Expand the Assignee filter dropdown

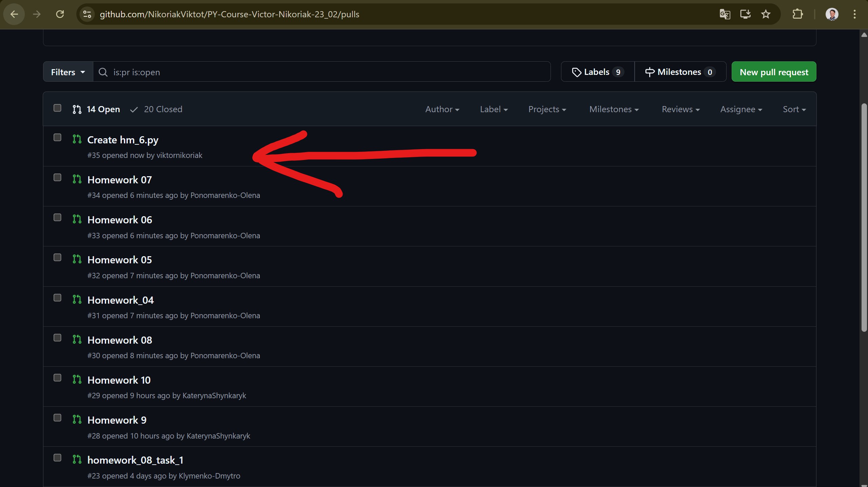(x=741, y=109)
